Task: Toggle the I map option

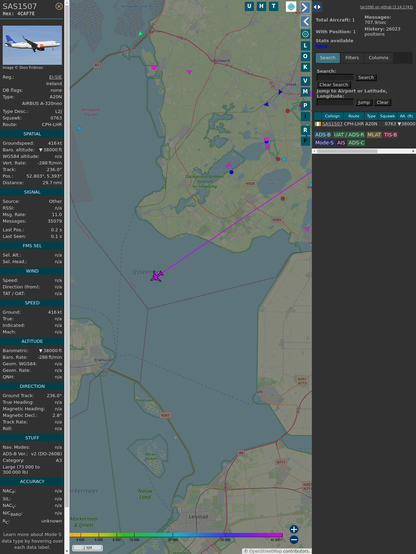Action: (x=305, y=116)
